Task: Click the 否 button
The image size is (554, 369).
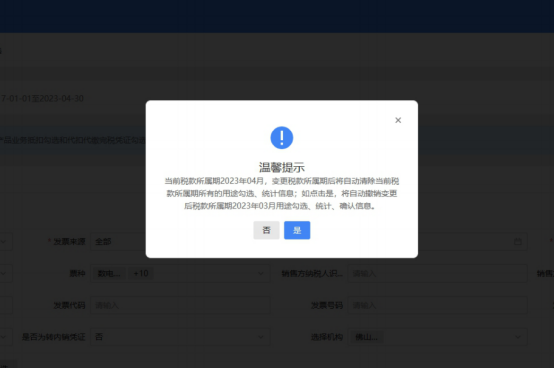Action: point(266,230)
